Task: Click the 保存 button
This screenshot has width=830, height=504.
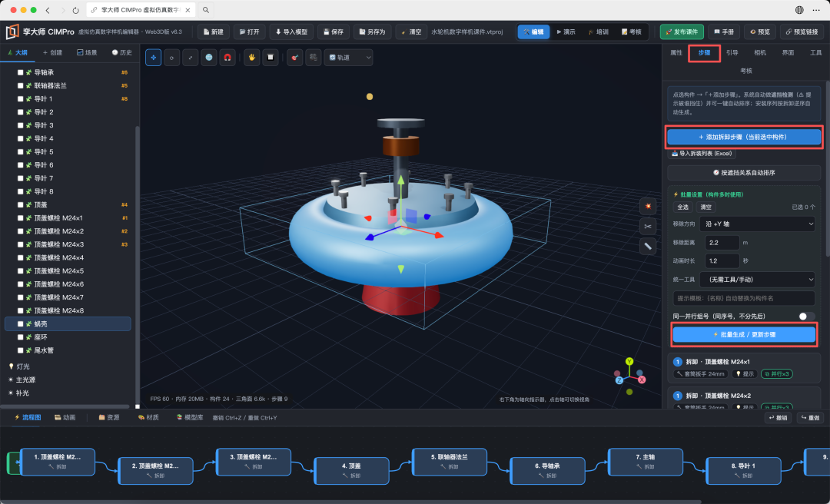Action: click(334, 31)
